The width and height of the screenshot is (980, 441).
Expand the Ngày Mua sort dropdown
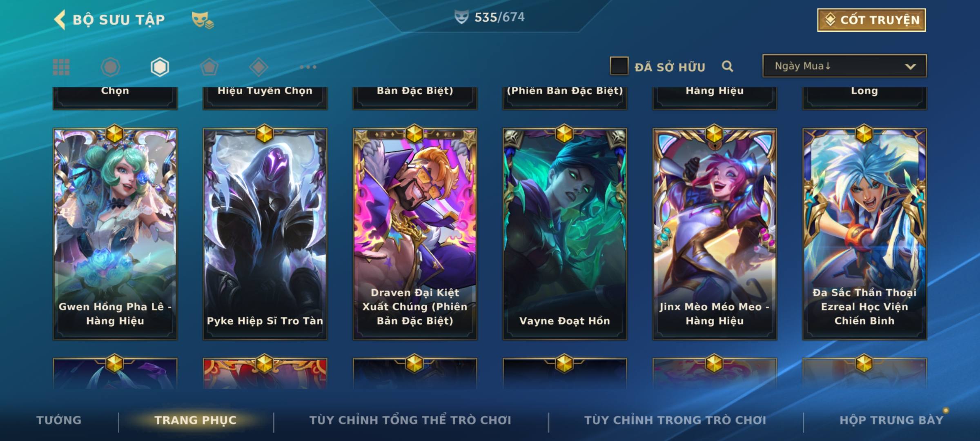[x=844, y=66]
